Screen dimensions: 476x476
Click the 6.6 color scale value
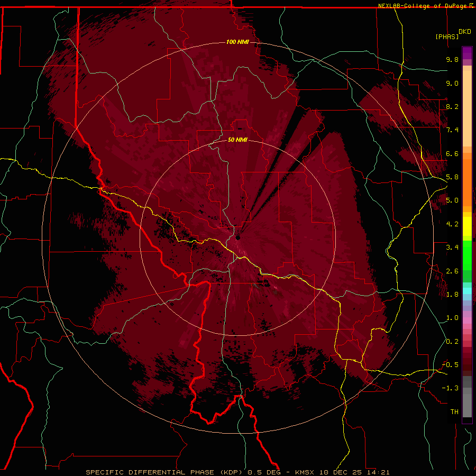click(452, 153)
